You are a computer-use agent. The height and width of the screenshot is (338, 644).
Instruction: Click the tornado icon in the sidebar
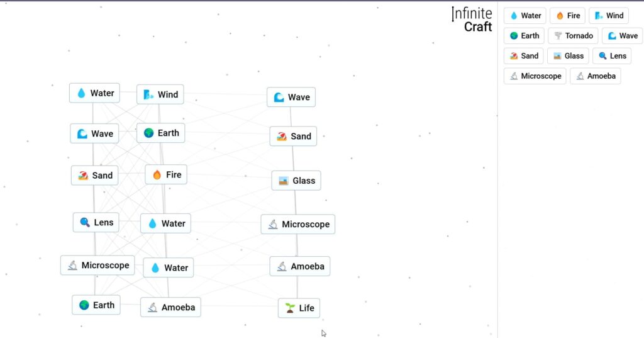[x=558, y=36]
